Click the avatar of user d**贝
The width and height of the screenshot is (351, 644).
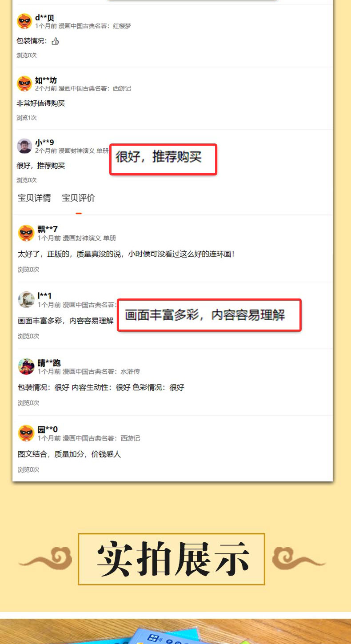coord(24,21)
